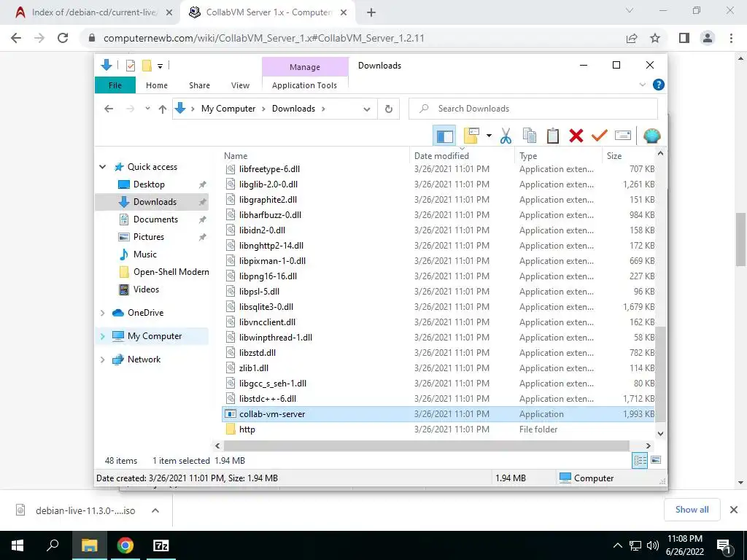Screen dimensions: 747x560
Task: Open Classic Explorer settings shell icon
Action: coord(651,136)
